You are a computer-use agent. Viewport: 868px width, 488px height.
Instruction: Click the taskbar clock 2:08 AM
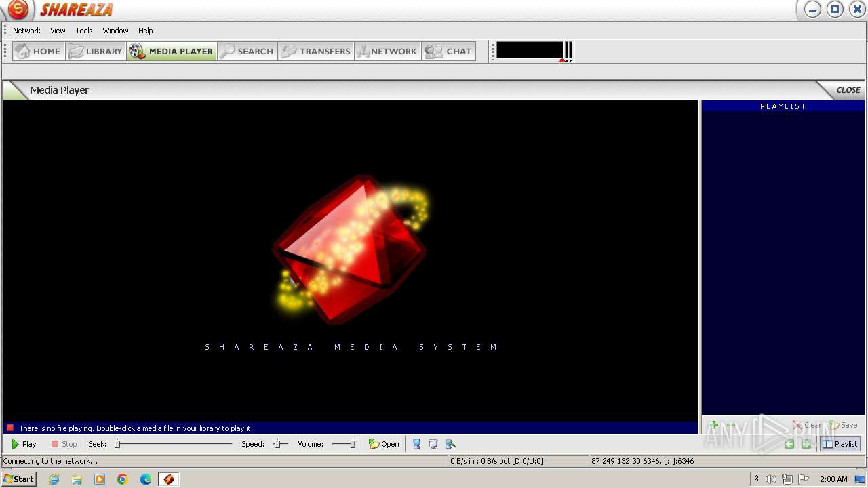pyautogui.click(x=833, y=479)
